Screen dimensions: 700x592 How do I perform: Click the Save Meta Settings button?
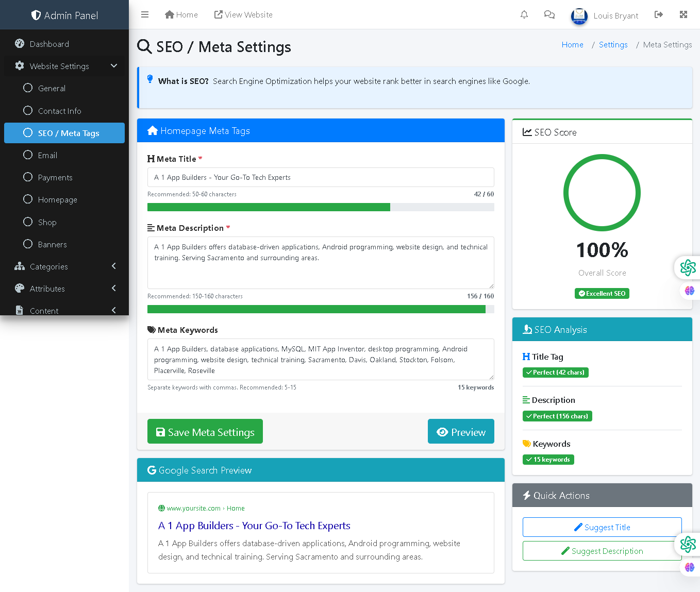pyautogui.click(x=205, y=432)
